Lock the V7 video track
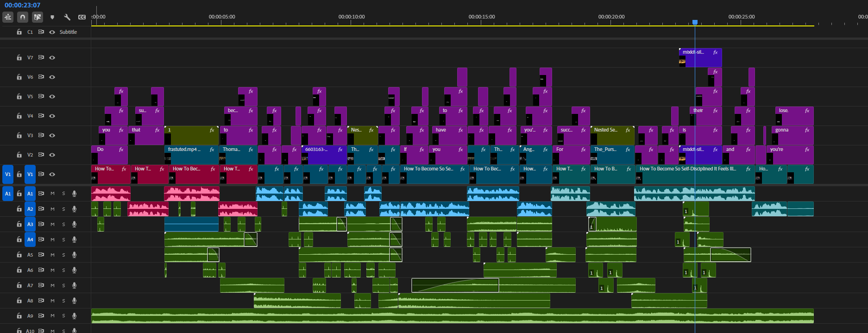 [x=19, y=57]
